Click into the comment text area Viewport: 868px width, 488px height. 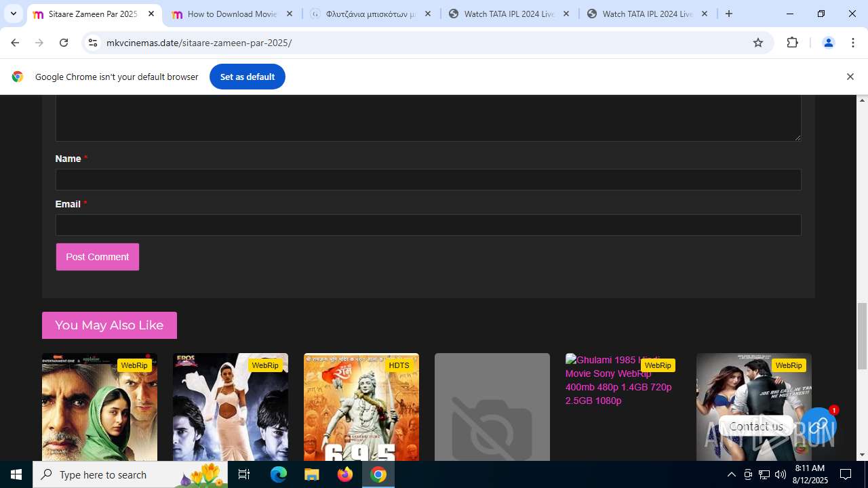[428, 118]
